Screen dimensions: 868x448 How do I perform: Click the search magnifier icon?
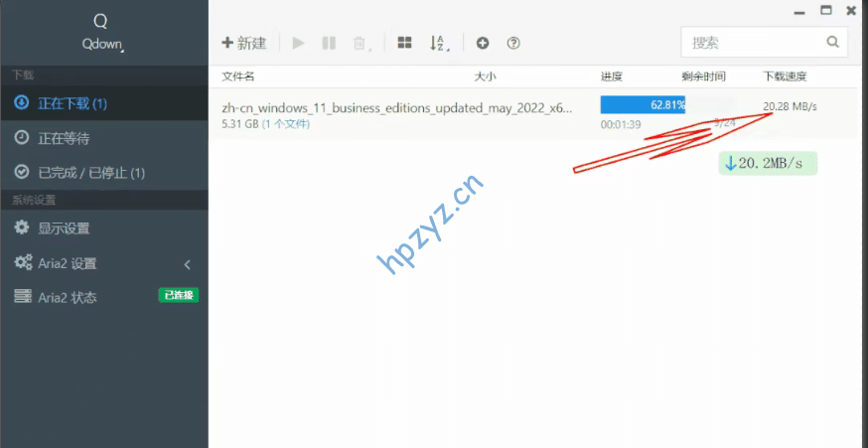pyautogui.click(x=832, y=42)
